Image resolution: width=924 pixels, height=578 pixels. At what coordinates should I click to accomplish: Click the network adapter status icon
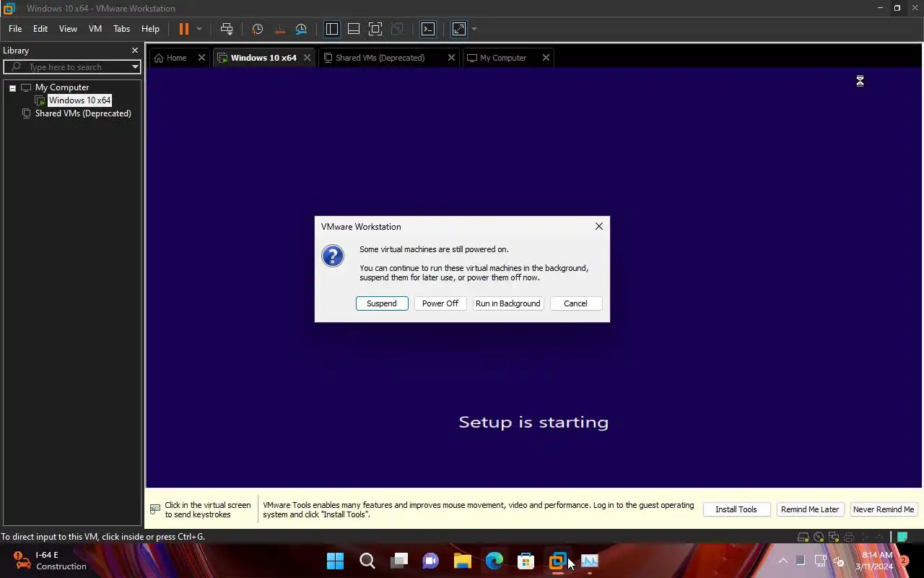(x=834, y=537)
